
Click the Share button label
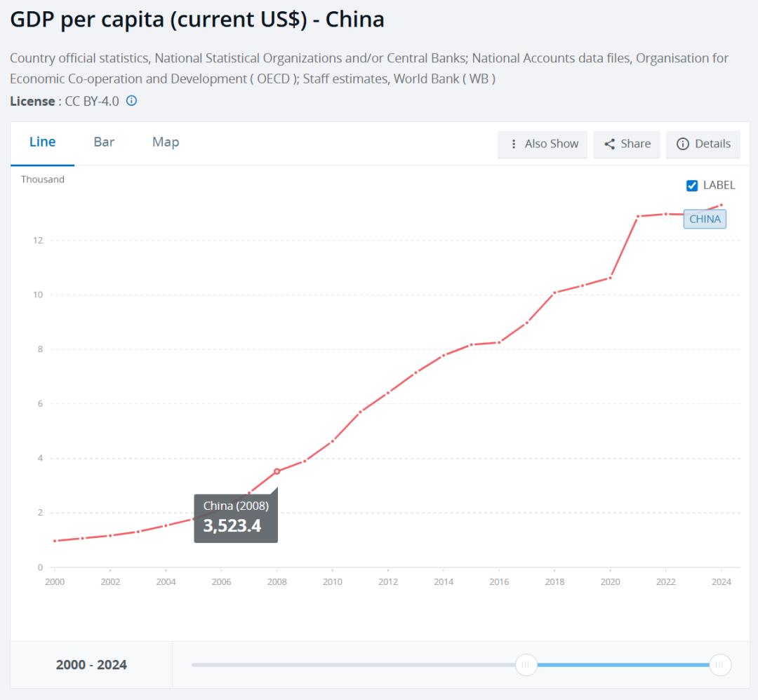click(x=635, y=144)
